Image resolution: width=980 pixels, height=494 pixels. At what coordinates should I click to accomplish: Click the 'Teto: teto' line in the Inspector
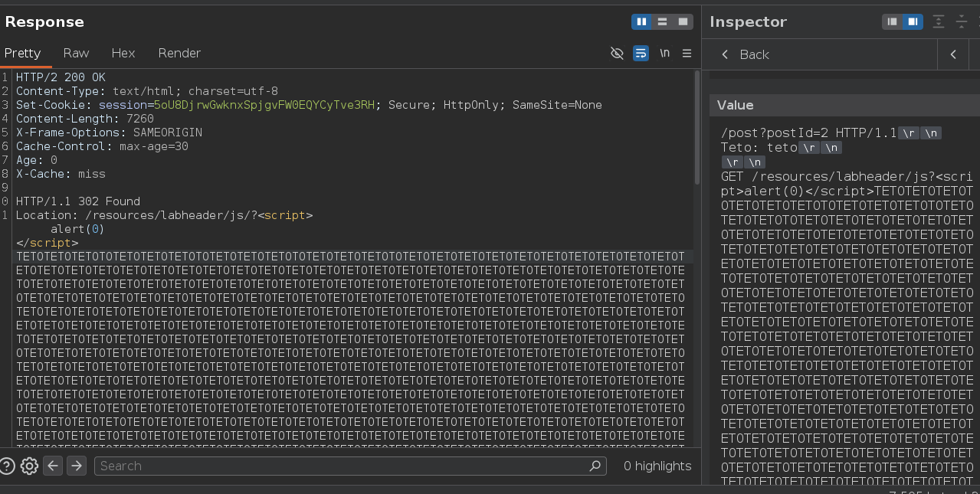[x=759, y=147]
